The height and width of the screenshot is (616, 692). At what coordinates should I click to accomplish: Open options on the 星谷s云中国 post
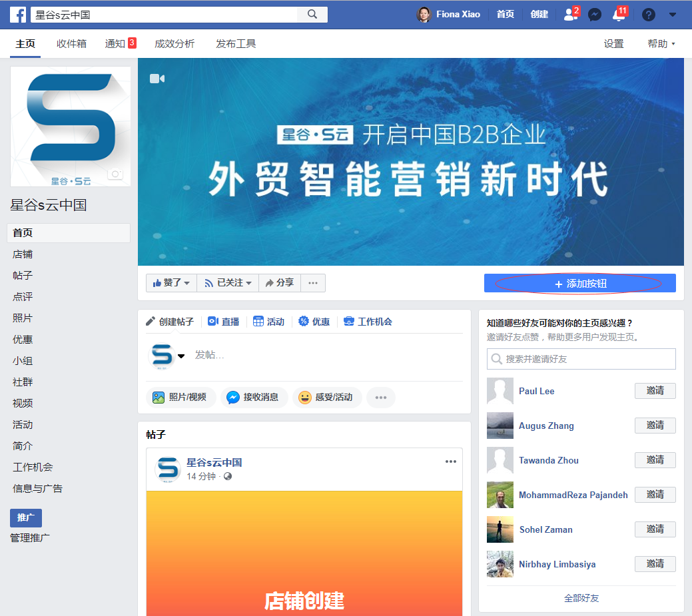(450, 461)
